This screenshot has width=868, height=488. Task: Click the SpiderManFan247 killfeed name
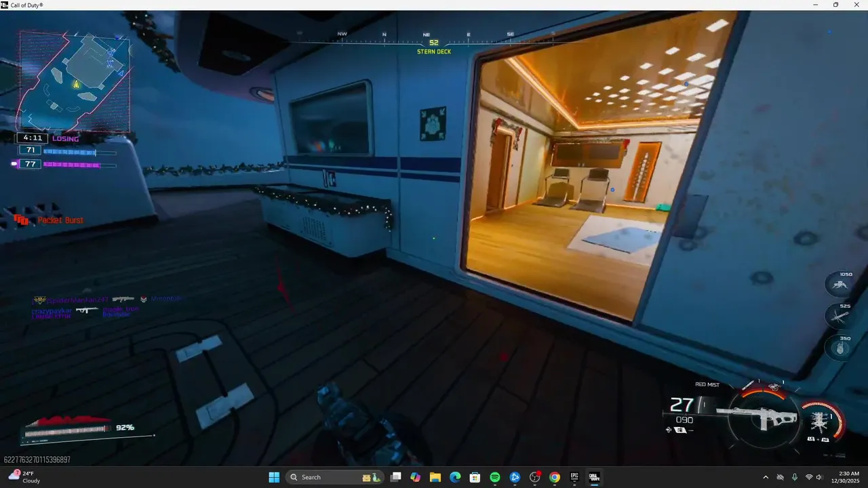coord(77,300)
